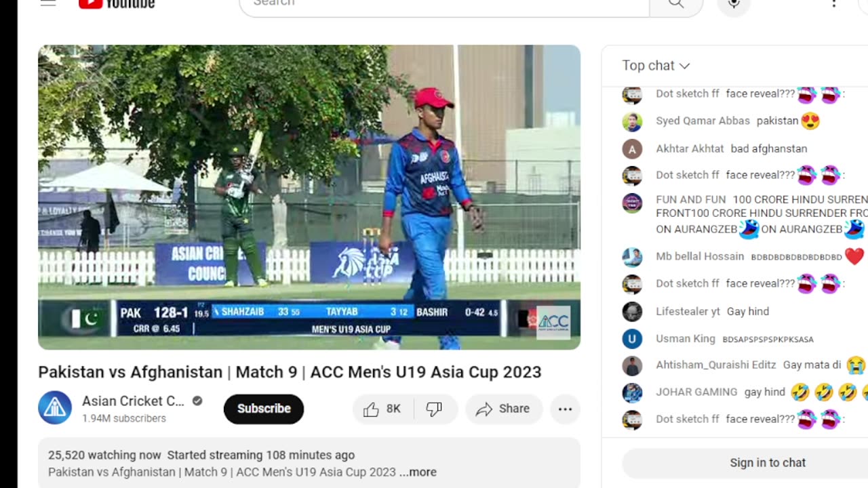Open Asian Cricket Council channel avatar

[55, 408]
